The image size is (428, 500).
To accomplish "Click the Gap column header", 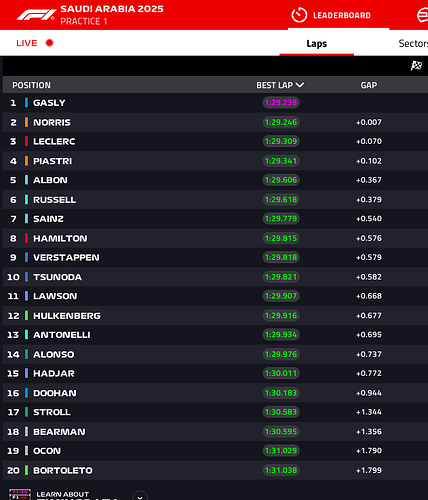I will coord(369,85).
